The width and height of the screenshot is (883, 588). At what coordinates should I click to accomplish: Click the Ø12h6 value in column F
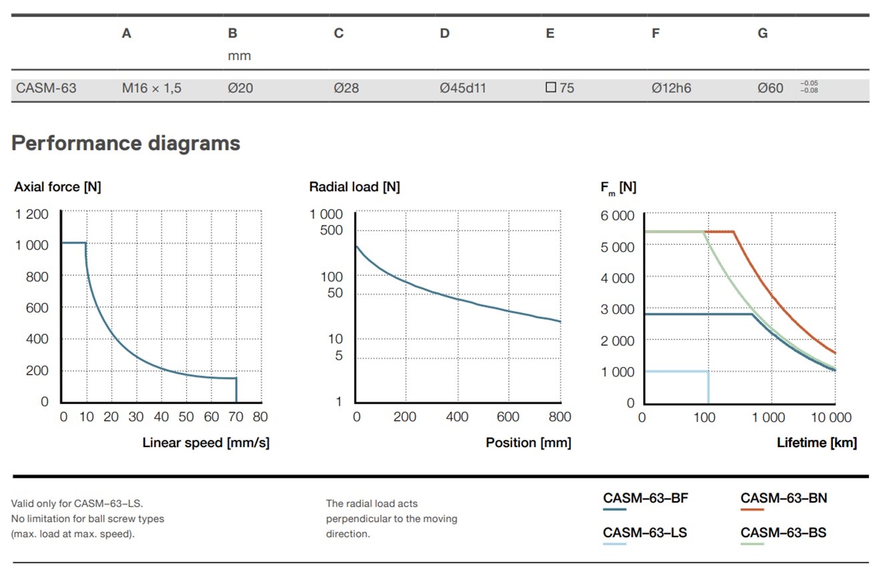671,87
